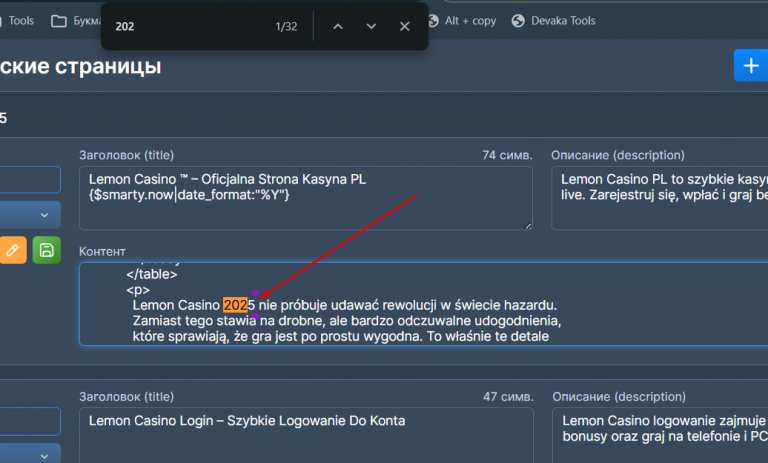
Task: Click the description field starting Lemon Casino PL to szybkie
Action: [659, 198]
